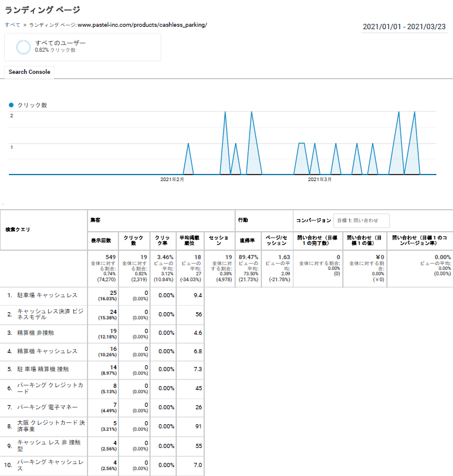Open the キャッシュレス決済 ビジネスモデル query
The width and height of the screenshot is (453, 476).
(x=50, y=314)
